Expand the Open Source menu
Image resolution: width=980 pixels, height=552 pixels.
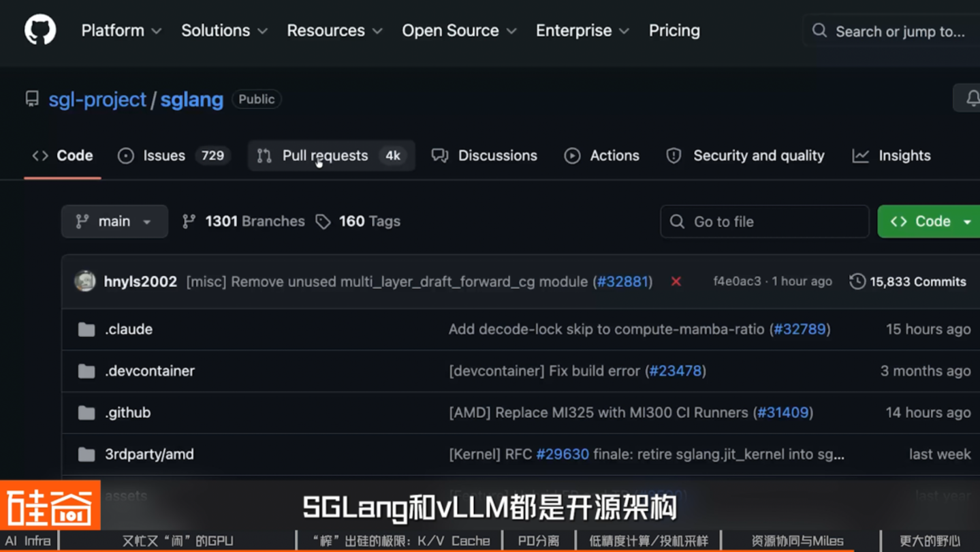point(459,31)
